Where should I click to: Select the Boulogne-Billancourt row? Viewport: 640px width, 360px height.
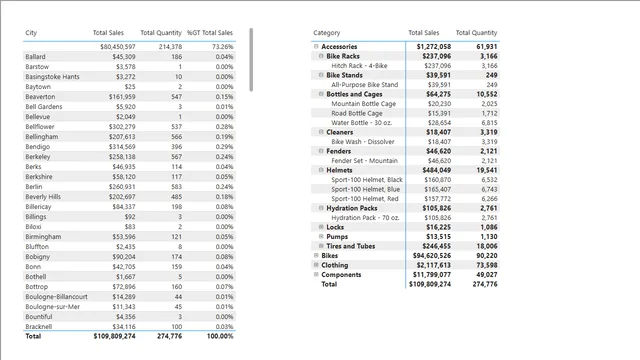(129, 297)
